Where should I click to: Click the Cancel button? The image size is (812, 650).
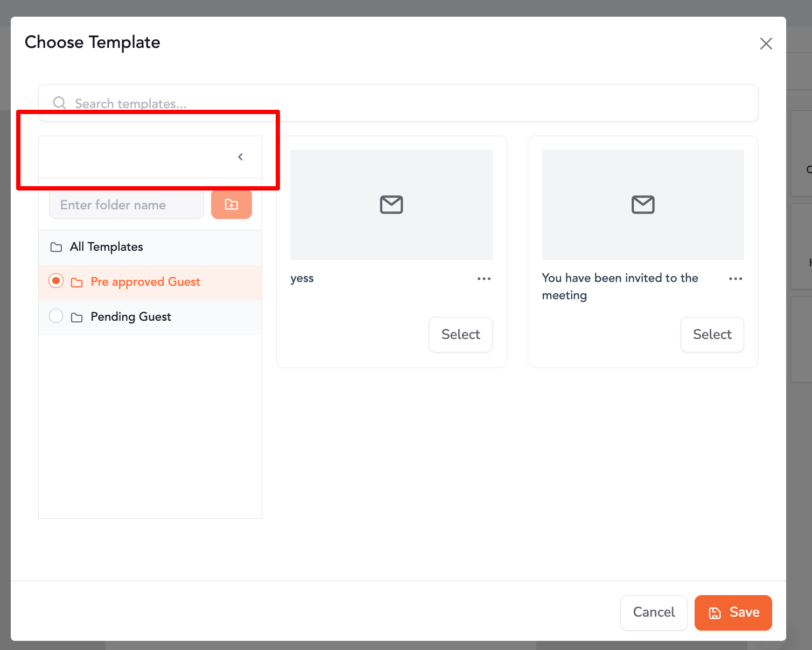[653, 612]
